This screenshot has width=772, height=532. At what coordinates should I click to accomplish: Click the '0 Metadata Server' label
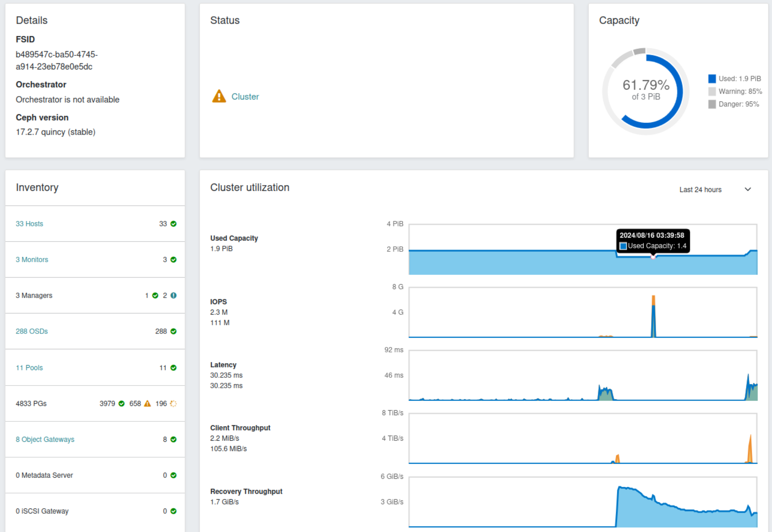pyautogui.click(x=44, y=475)
